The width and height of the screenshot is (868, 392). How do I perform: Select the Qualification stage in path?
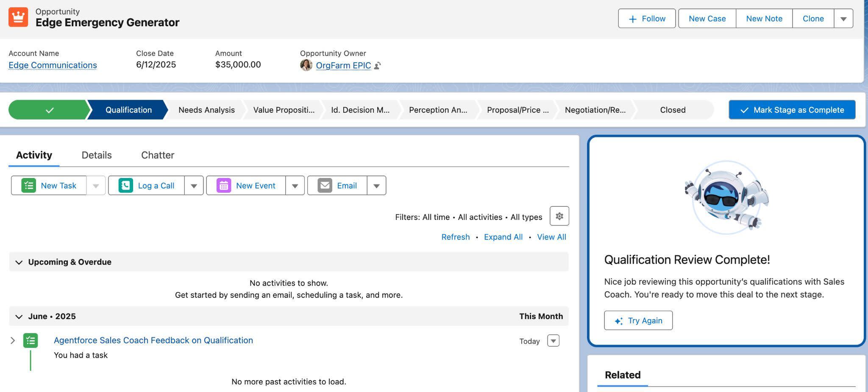pos(128,110)
